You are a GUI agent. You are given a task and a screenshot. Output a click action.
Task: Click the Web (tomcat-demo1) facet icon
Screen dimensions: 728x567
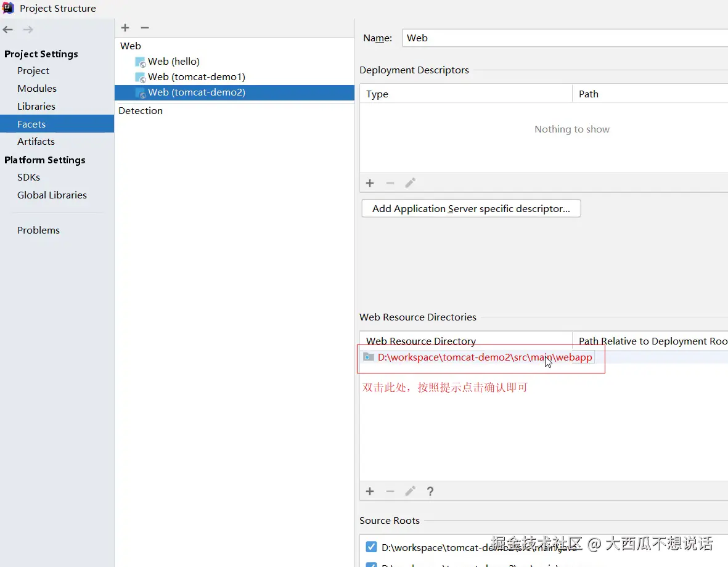pos(140,77)
